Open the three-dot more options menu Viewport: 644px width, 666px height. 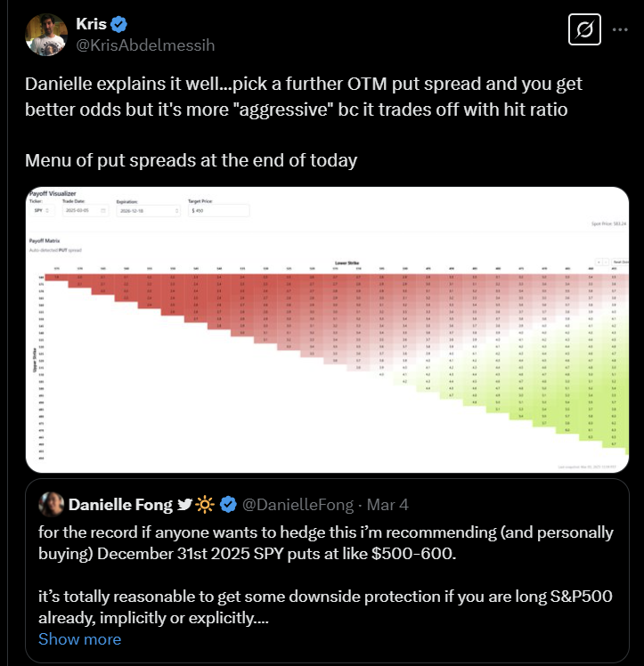point(620,29)
